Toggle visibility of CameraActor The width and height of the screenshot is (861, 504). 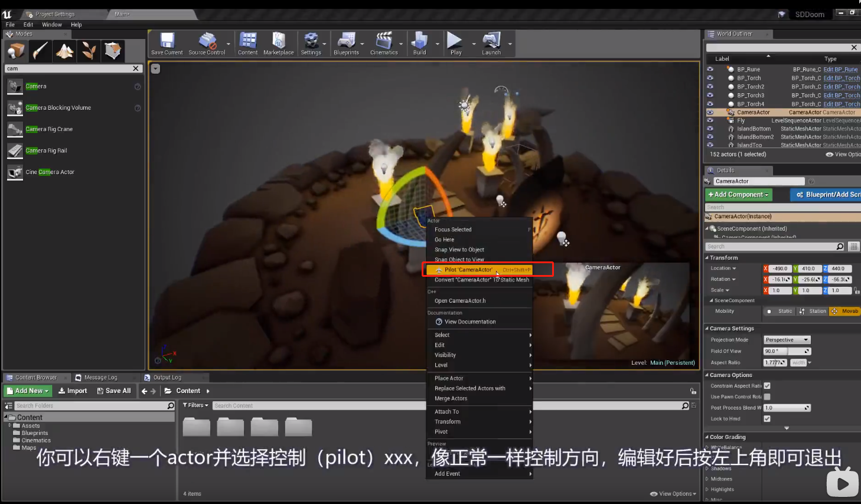coord(710,112)
